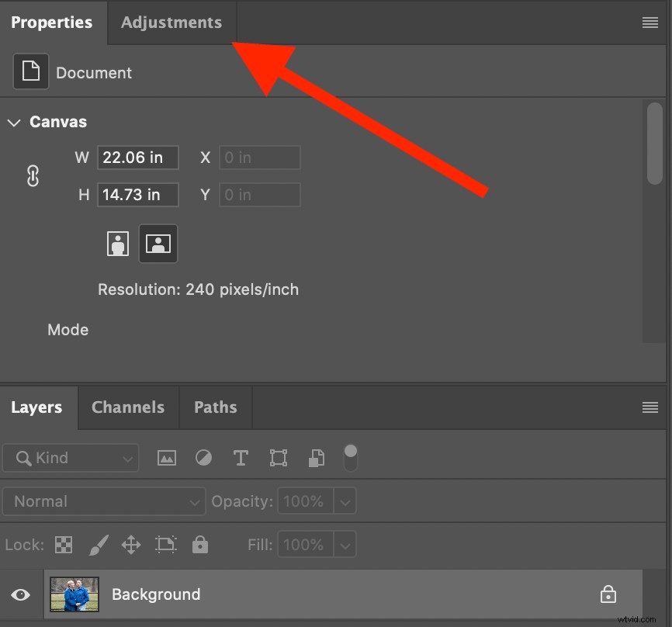The image size is (672, 627).
Task: Enable lock transparent pixels
Action: pos(63,545)
